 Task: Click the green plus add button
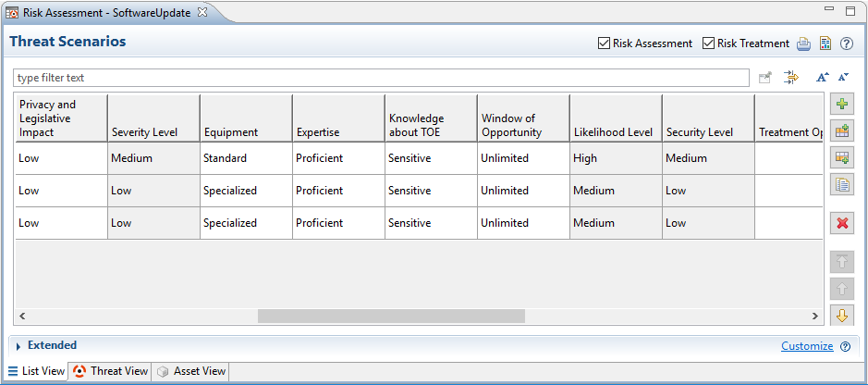(x=842, y=105)
